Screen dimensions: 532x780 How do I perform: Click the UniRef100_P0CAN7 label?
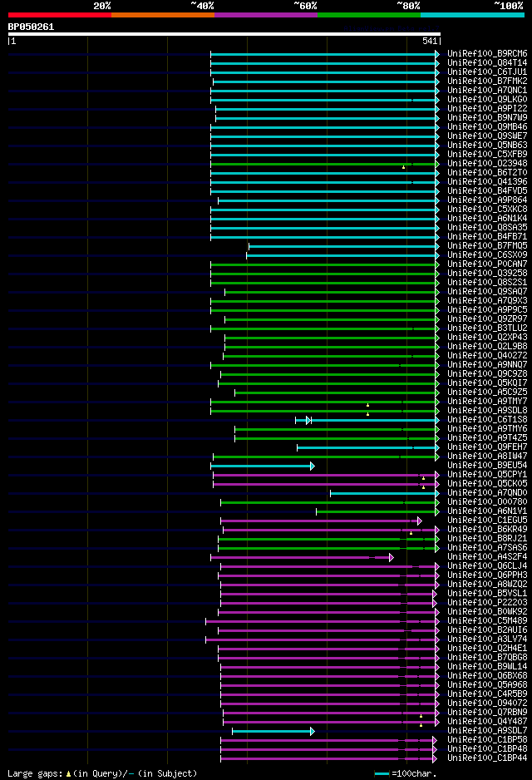487,264
